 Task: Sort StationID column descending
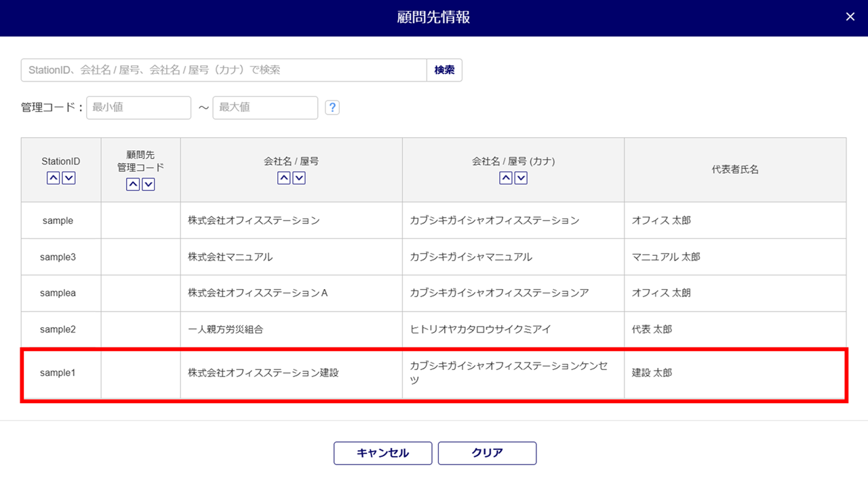click(x=68, y=178)
